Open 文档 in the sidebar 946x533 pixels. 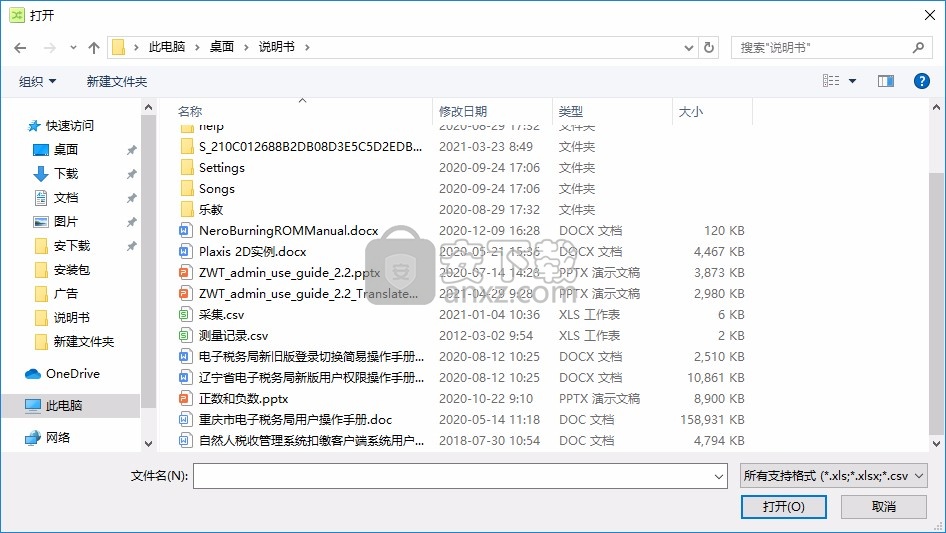66,197
